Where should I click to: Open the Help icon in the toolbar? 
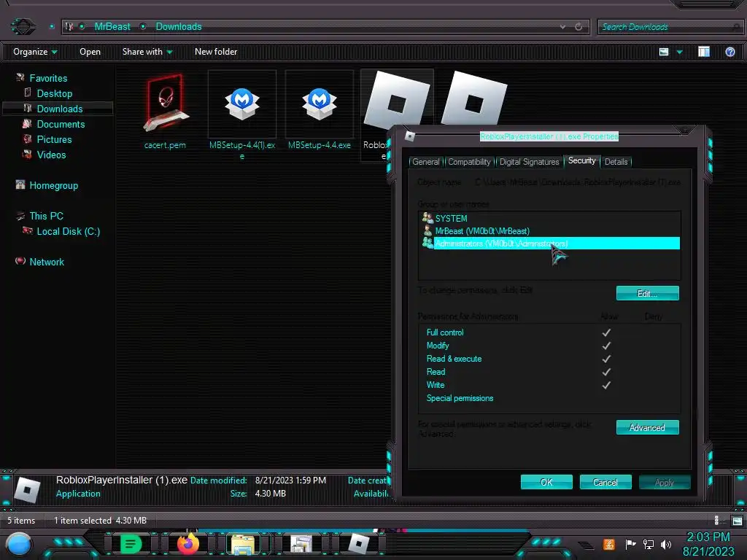pos(729,52)
